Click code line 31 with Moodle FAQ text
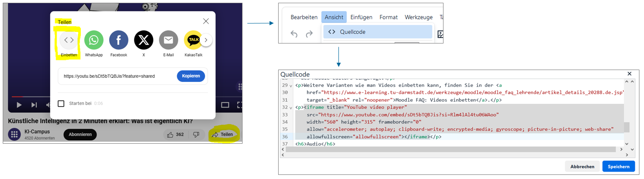The width and height of the screenshot is (644, 179). coord(405,100)
